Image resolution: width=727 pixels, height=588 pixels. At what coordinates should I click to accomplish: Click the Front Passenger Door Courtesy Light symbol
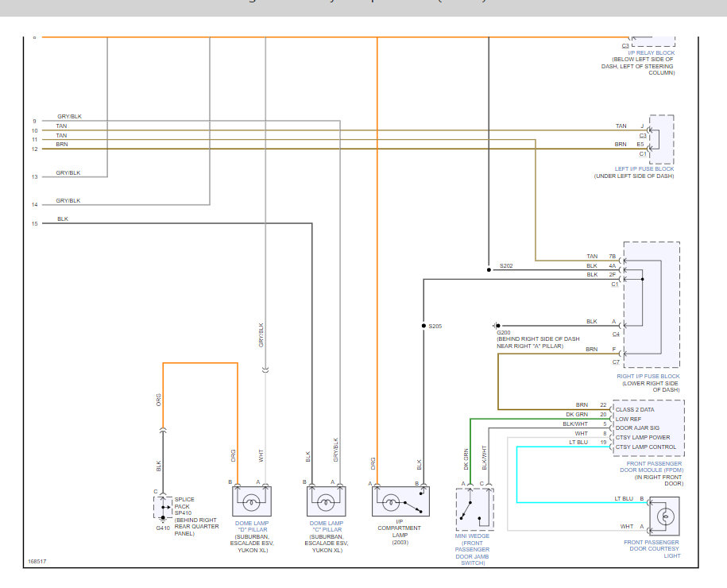coord(666,514)
